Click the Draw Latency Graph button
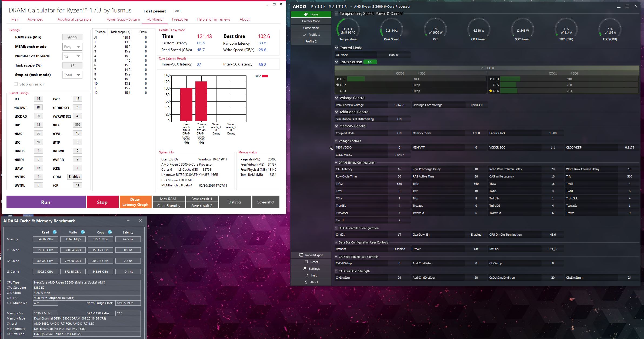The width and height of the screenshot is (644, 339). tap(135, 202)
